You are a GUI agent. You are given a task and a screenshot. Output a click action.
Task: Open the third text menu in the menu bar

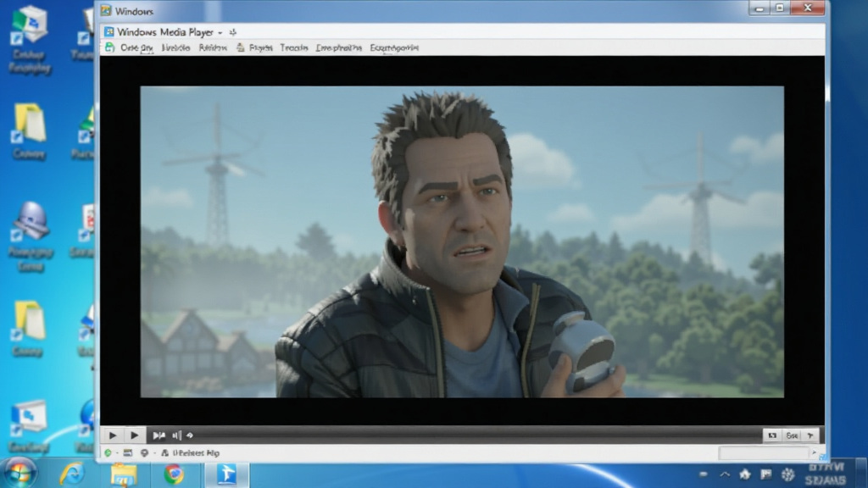213,48
